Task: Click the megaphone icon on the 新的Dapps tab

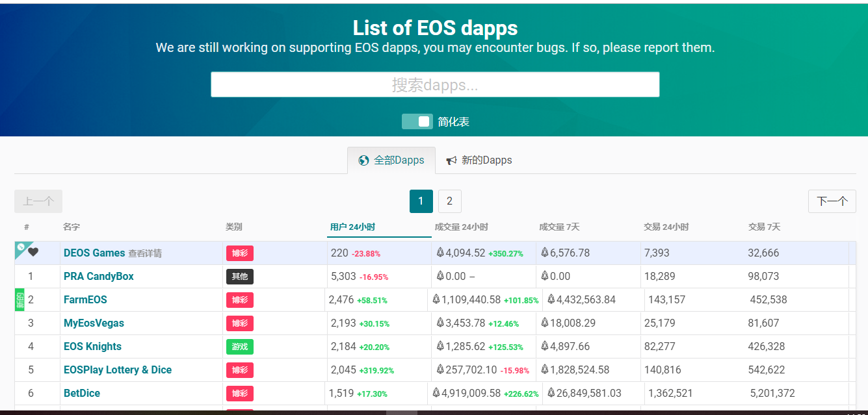Action: coord(451,160)
